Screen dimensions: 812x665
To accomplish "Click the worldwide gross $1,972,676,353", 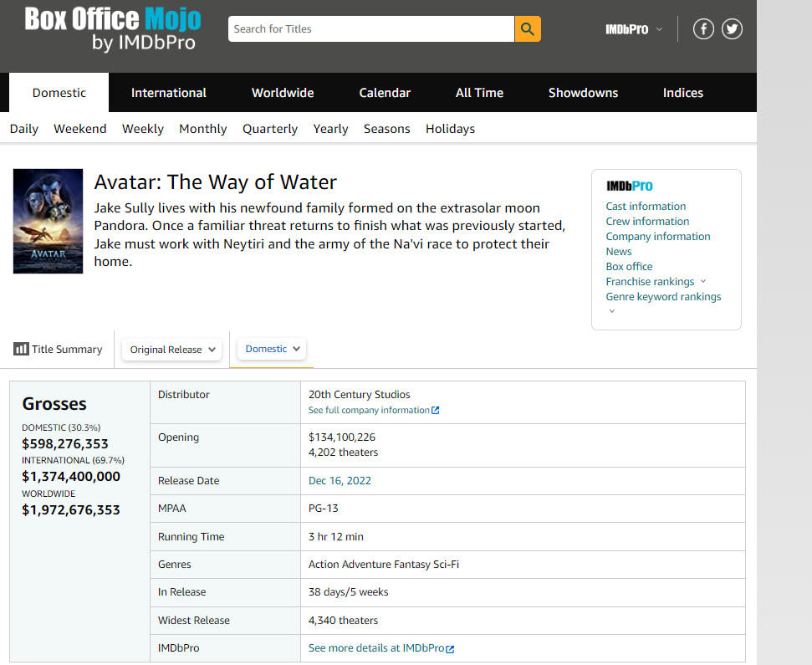I will [71, 510].
